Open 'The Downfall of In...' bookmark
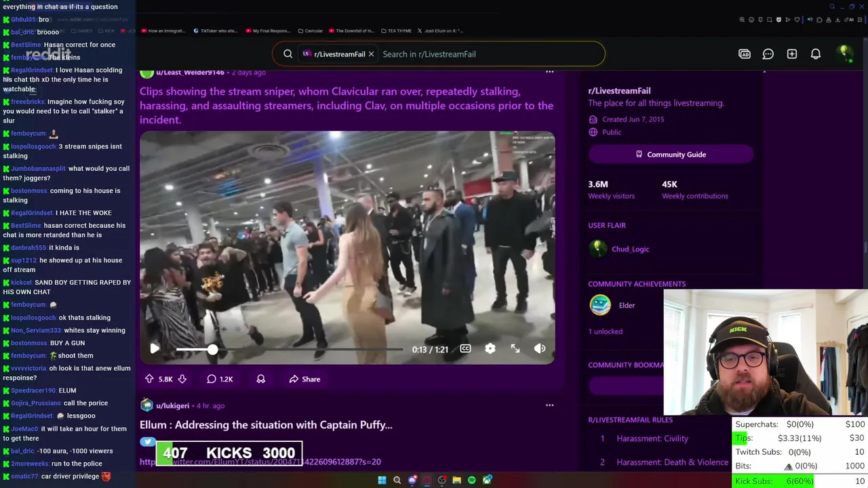Image resolution: width=868 pixels, height=488 pixels. 351,30
